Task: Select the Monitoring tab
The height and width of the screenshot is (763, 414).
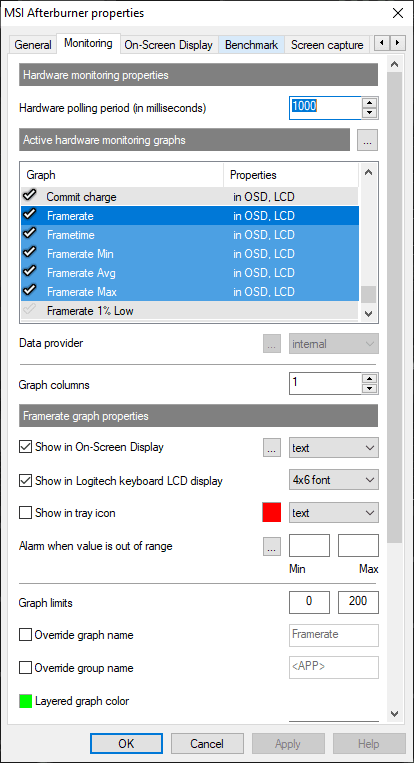Action: coord(88,43)
